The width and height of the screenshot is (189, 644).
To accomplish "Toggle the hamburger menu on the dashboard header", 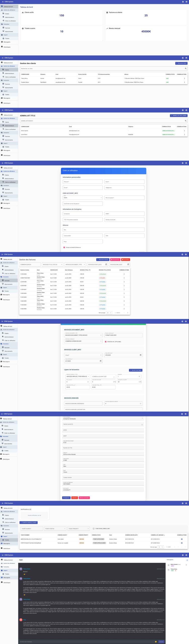I will pos(3,2).
